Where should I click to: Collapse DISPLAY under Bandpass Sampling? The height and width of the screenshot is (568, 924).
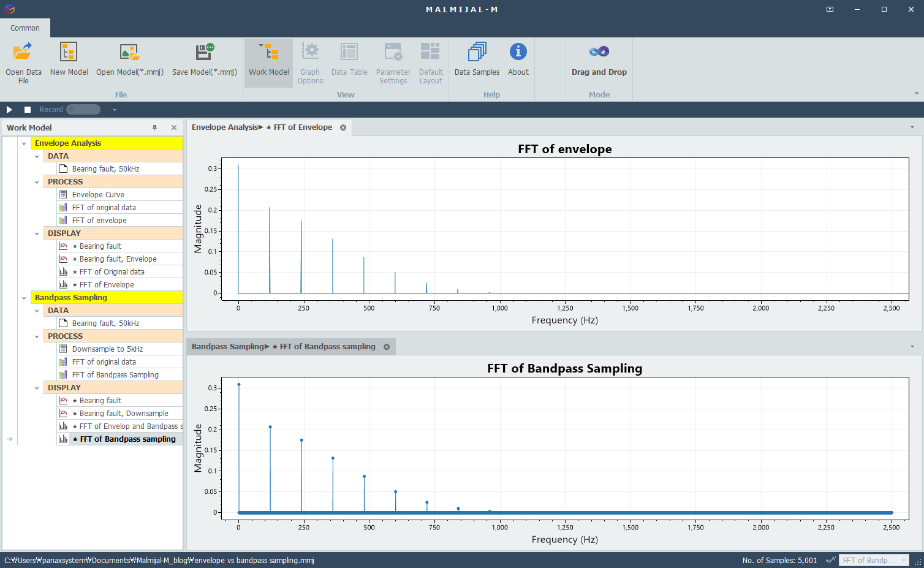click(37, 388)
